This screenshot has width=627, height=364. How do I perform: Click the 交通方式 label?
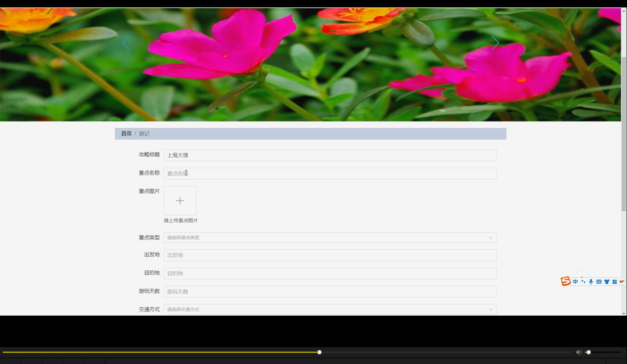(149, 309)
